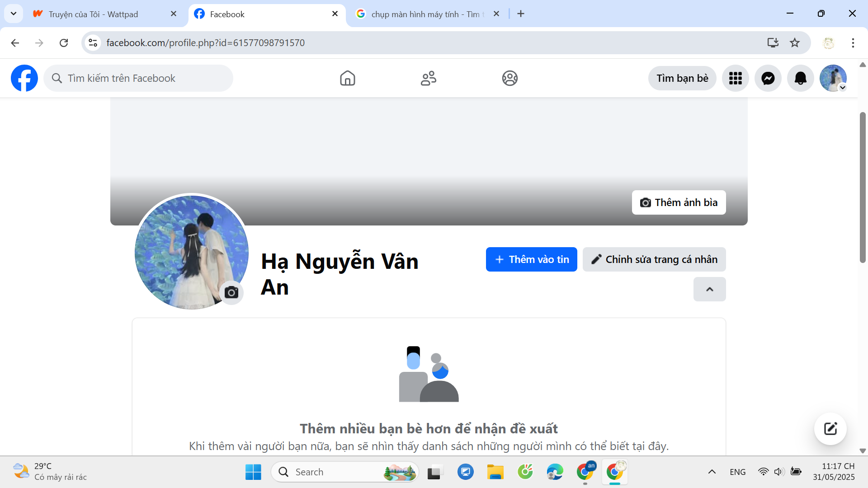868x488 pixels.
Task: Click 'Chỉnh sửa trang cá nhân' button
Action: (x=654, y=259)
